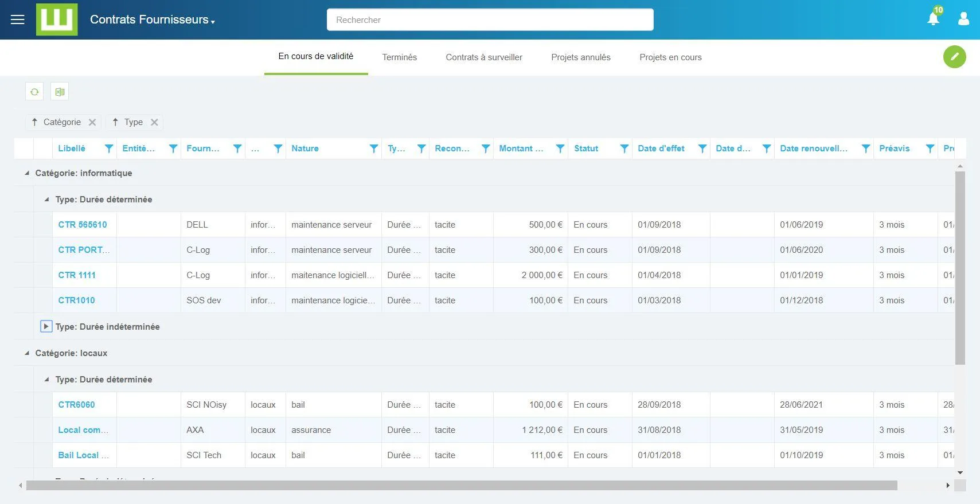Select the 2 000,00 € amount cell
Image resolution: width=980 pixels, height=504 pixels.
[x=530, y=275]
